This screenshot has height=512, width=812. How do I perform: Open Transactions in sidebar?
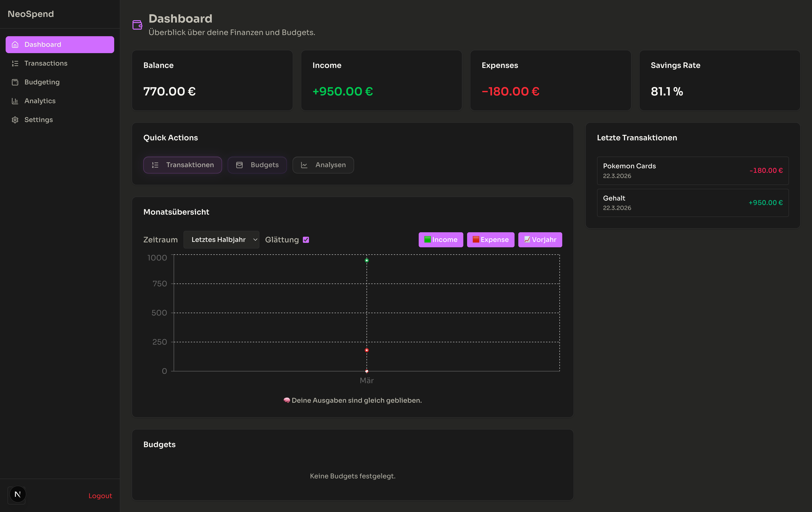pos(60,63)
